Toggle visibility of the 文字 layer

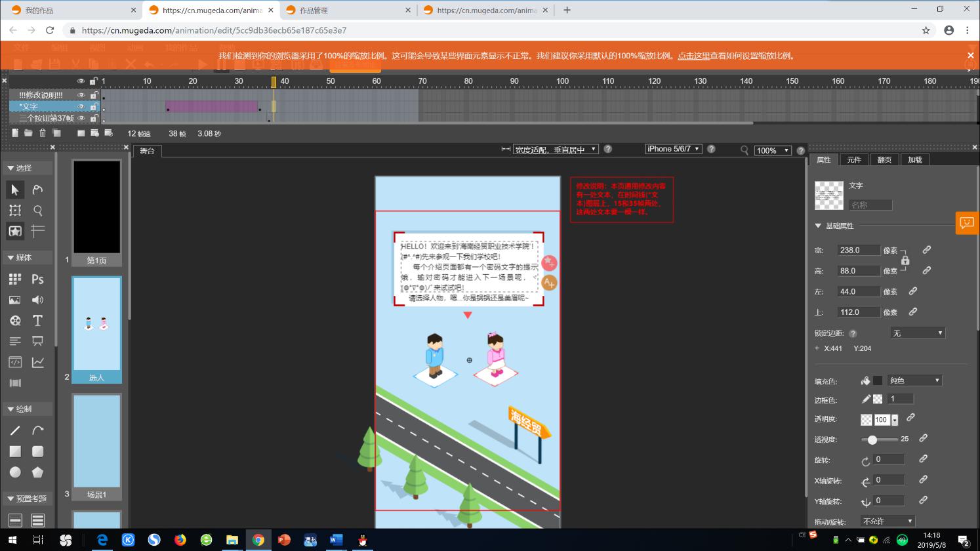(81, 106)
